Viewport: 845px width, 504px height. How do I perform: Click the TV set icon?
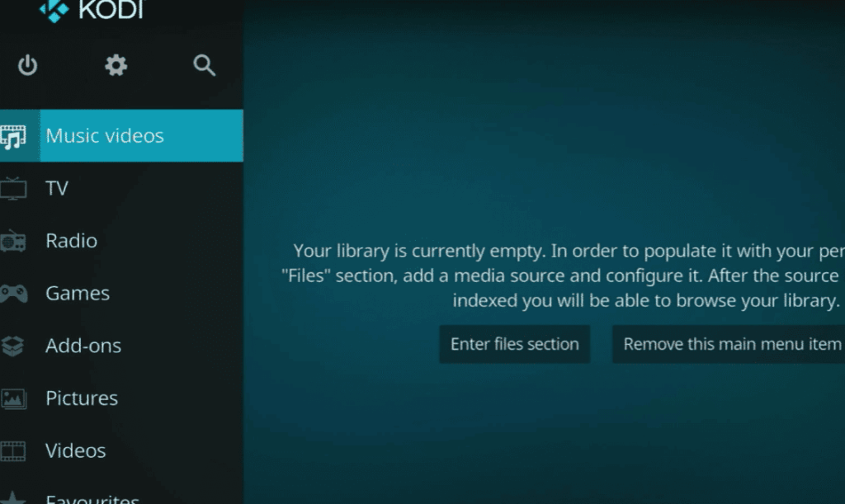click(13, 188)
